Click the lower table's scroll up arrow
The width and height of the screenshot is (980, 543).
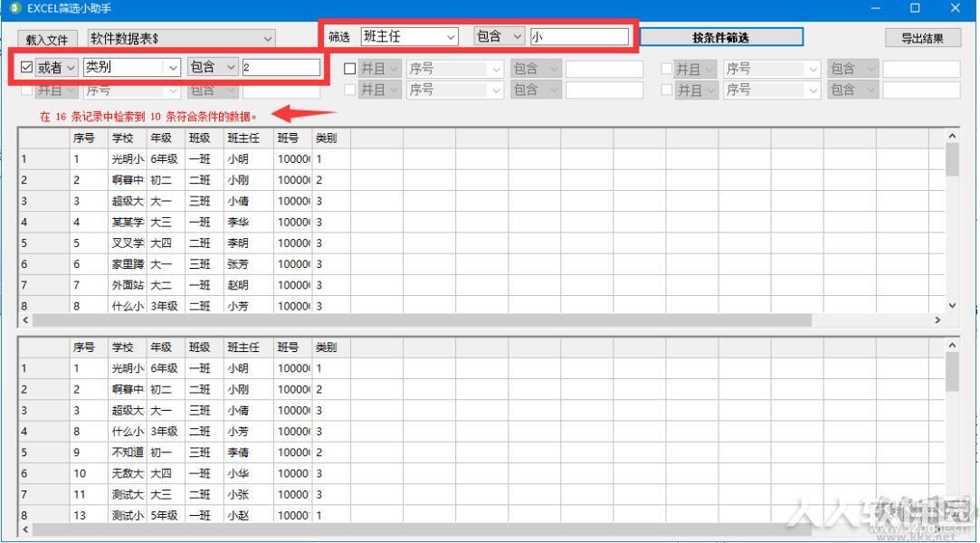[x=952, y=345]
